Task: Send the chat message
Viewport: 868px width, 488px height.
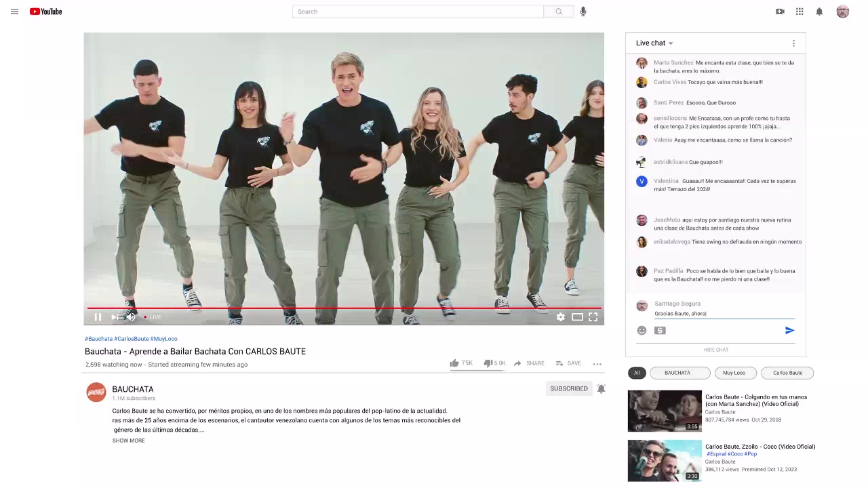Action: (x=789, y=331)
